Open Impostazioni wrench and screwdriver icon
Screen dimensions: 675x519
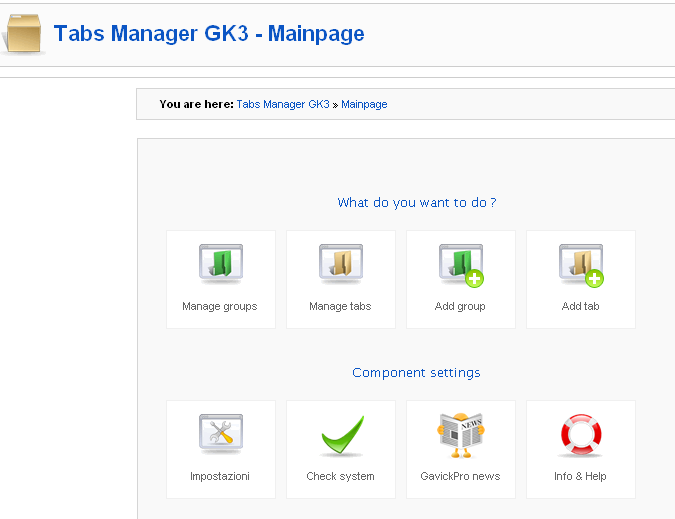click(221, 434)
